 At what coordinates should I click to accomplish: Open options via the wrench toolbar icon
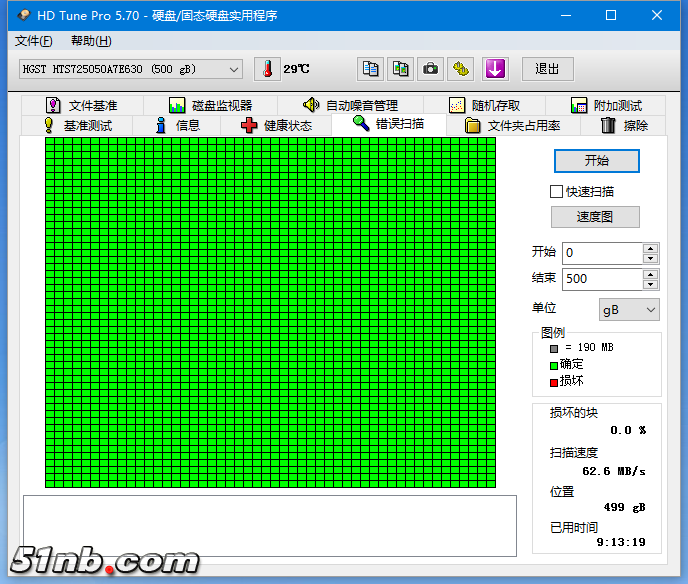pyautogui.click(x=460, y=69)
